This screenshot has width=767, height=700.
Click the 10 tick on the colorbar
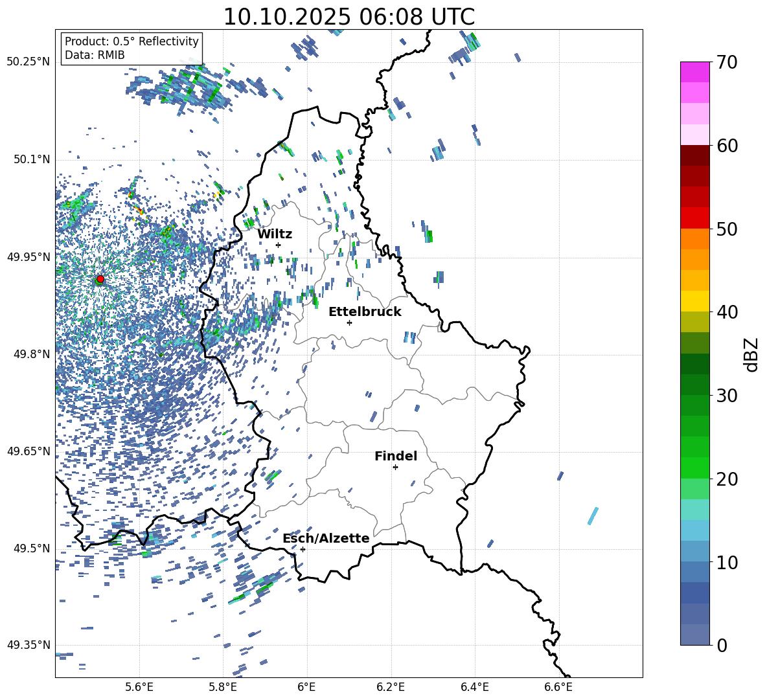[x=726, y=562]
